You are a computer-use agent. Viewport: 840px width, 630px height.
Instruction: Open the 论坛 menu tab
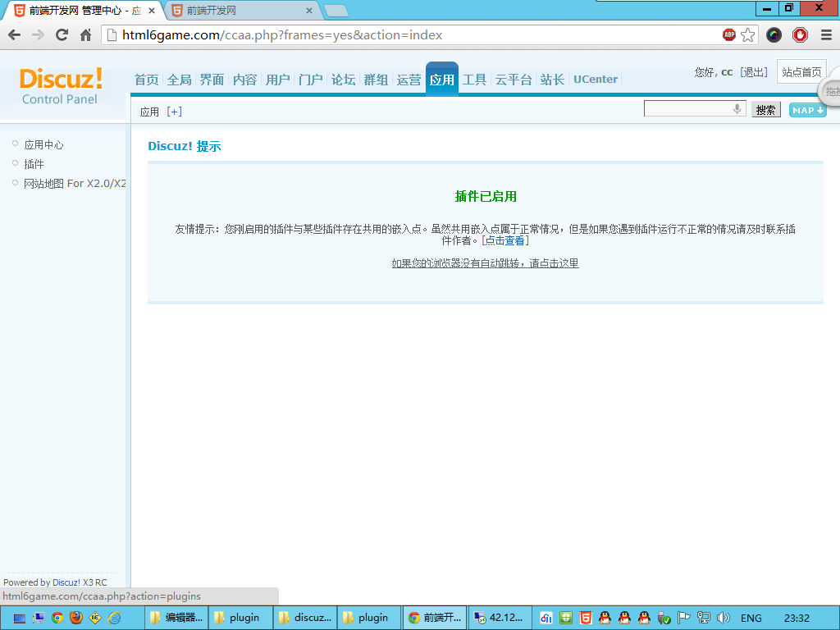tap(343, 80)
